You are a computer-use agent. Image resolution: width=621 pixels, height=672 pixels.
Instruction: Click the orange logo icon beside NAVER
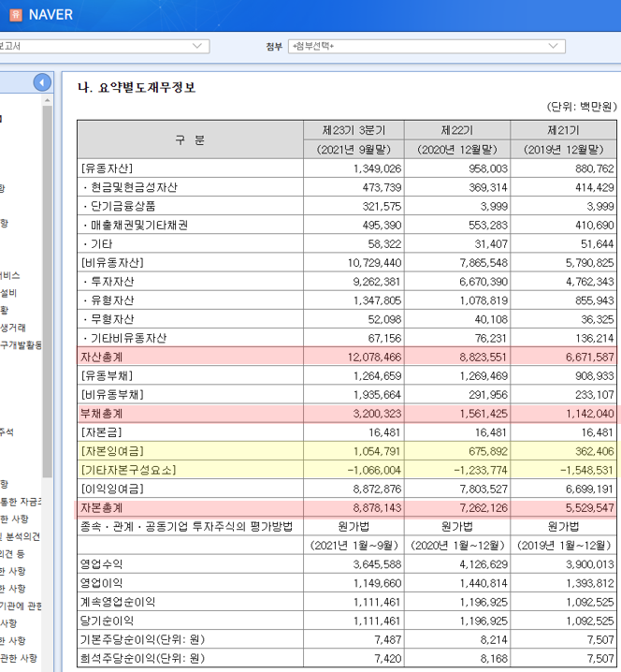15,15
